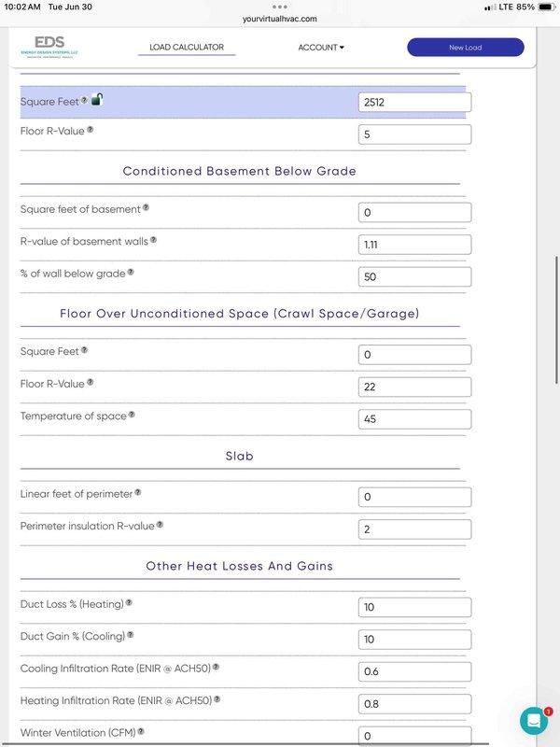Screen dimensions: 560x747
Task: Open help icon for R-value of basement walls
Action: point(153,240)
